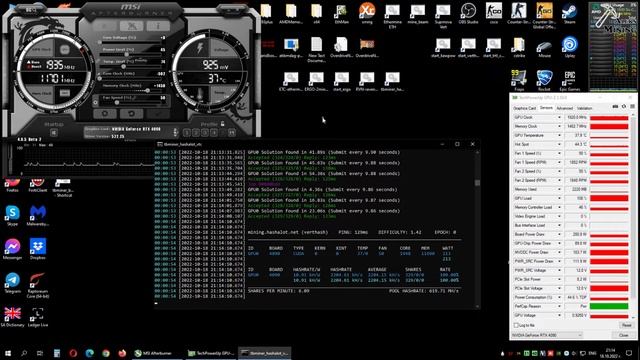Open Microsoft Edge from the taskbar
Viewport: 640px width, 360px height.
[x=89, y=353]
